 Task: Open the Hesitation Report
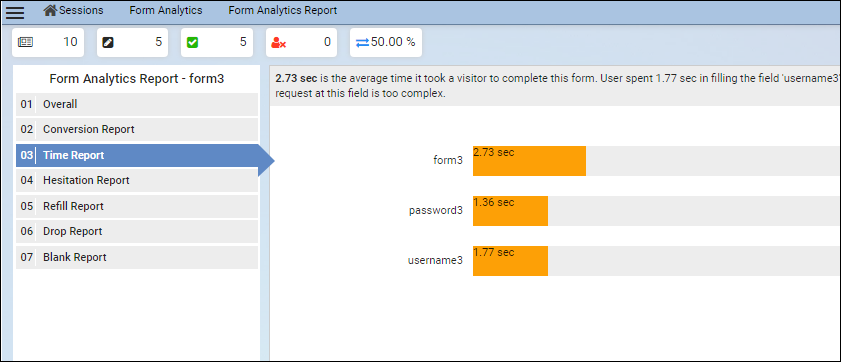click(x=137, y=181)
